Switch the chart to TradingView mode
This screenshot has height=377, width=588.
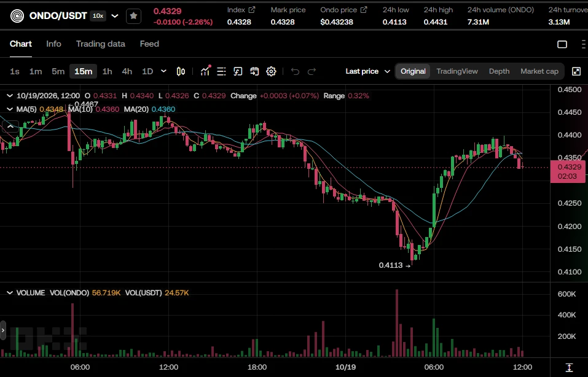tap(457, 71)
